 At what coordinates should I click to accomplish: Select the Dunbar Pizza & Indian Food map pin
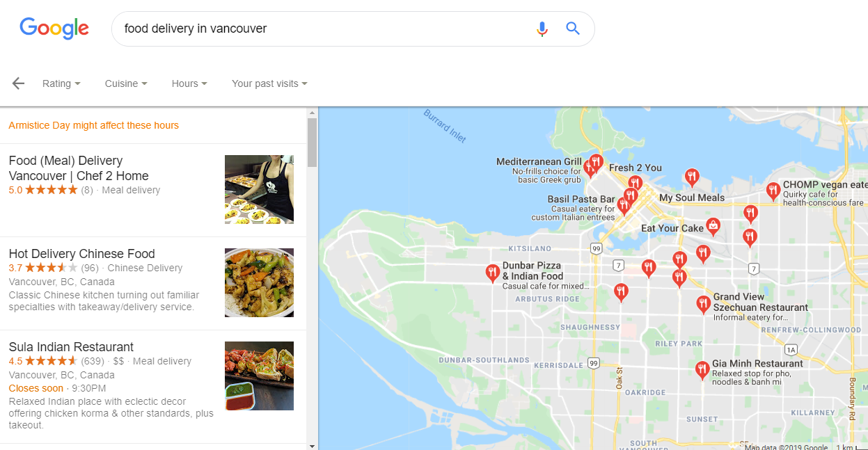click(492, 273)
